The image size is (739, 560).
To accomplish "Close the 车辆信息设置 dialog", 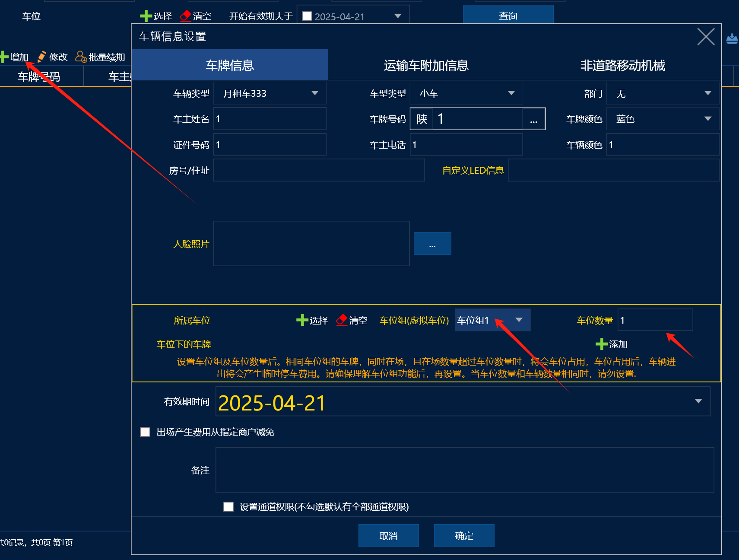I will (x=706, y=36).
